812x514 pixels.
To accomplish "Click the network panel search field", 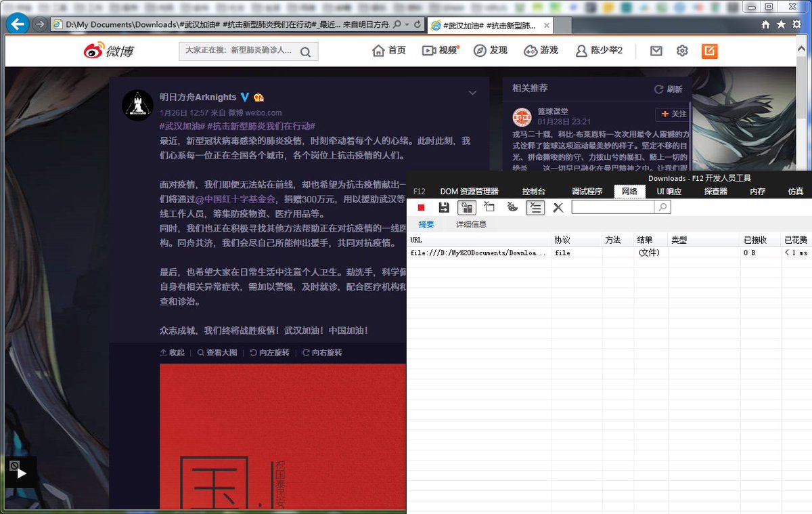I will [614, 207].
